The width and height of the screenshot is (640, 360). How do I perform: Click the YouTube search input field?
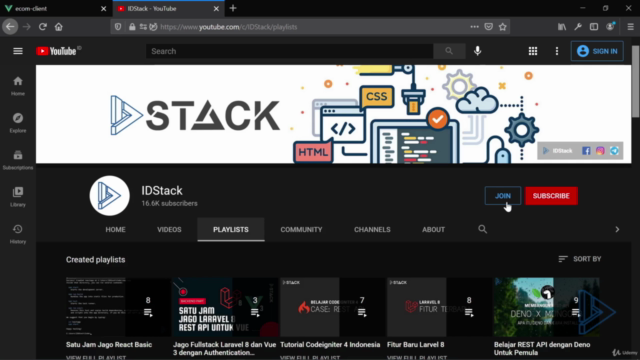pyautogui.click(x=290, y=51)
